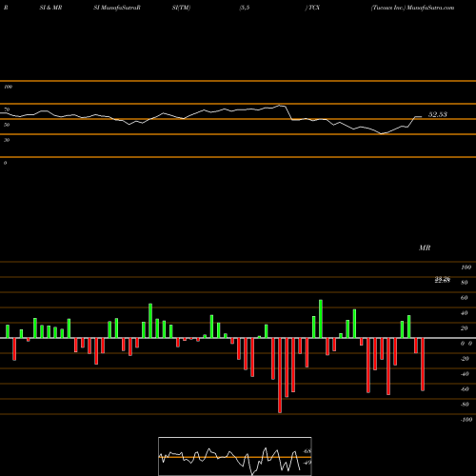Click the 'SI MunafaSutraR' header text
The height and width of the screenshot is (476, 476).
117,8
